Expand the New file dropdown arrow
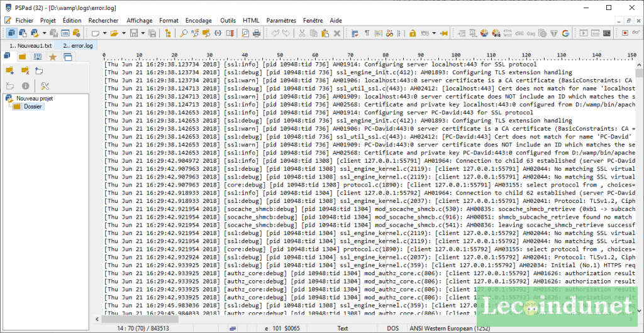Image resolution: width=644 pixels, height=333 pixels. (105, 33)
